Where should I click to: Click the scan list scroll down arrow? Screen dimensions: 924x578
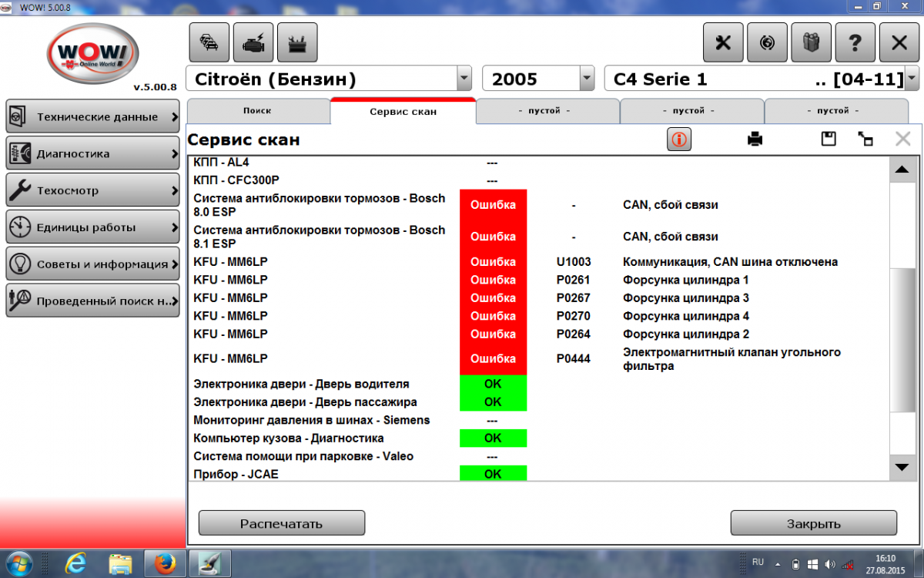click(x=901, y=466)
